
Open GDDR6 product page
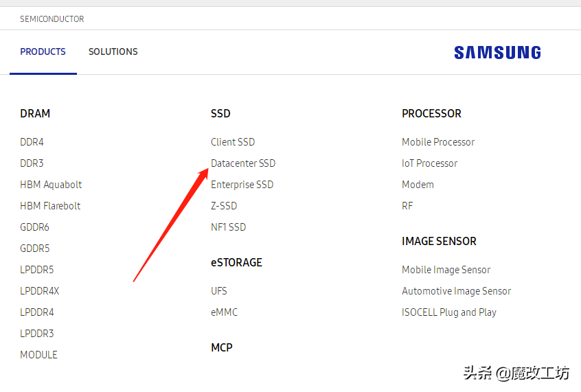click(34, 227)
